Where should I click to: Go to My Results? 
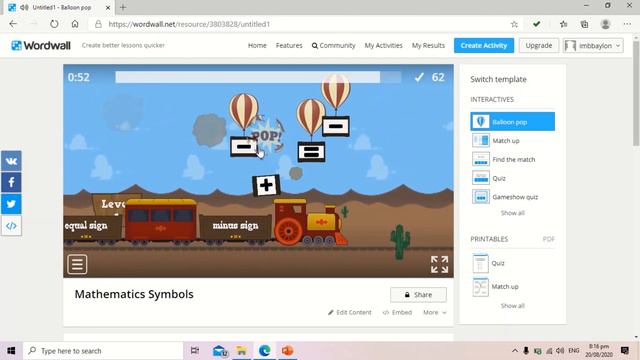pyautogui.click(x=428, y=45)
